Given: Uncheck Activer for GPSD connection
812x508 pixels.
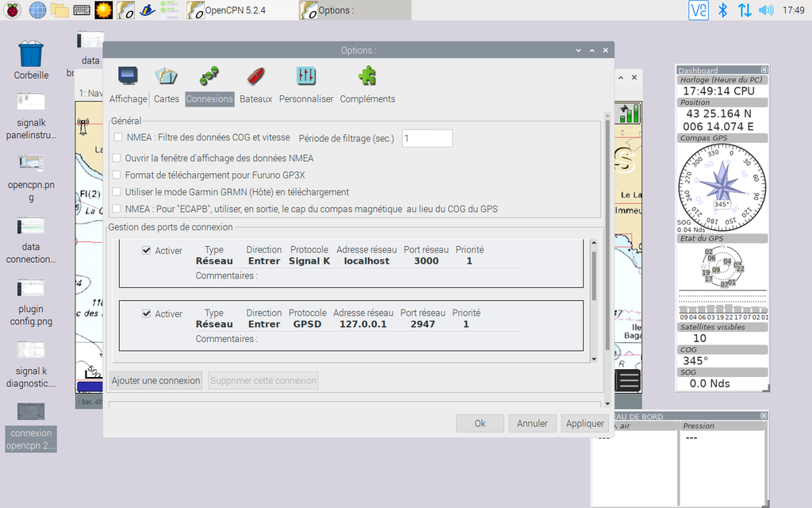Looking at the screenshot, I should coord(147,314).
